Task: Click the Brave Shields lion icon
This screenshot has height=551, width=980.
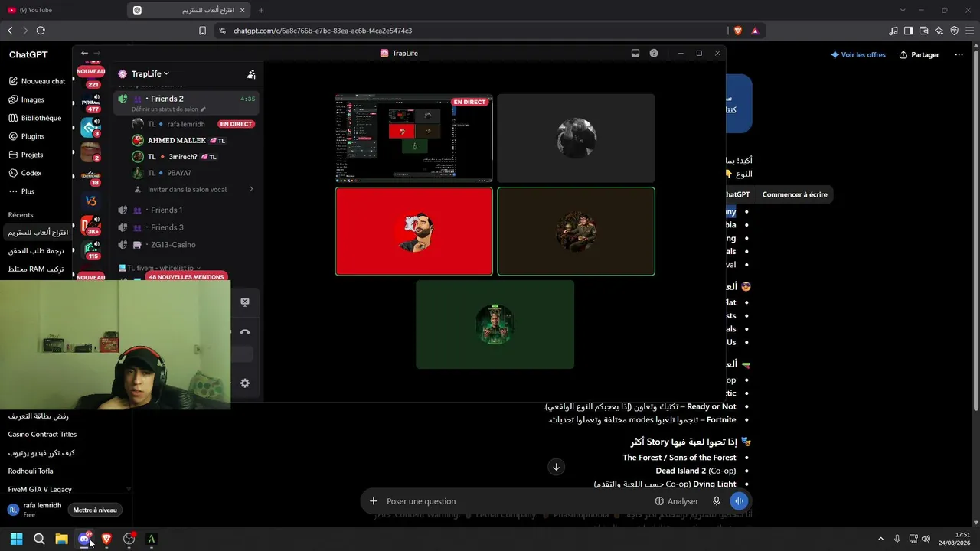Action: (x=738, y=31)
